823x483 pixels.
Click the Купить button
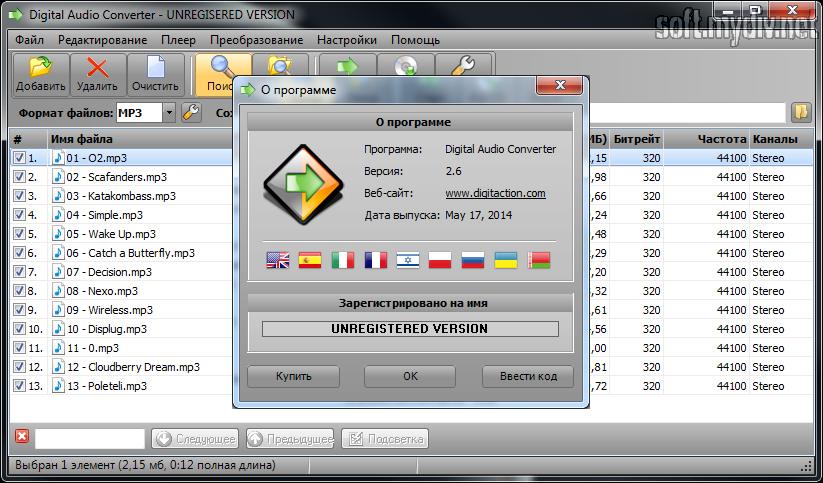point(293,376)
